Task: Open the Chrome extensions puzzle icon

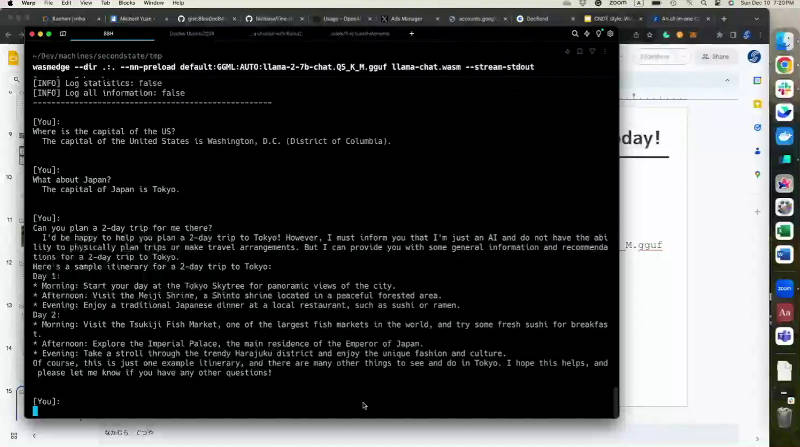Action: [x=719, y=35]
